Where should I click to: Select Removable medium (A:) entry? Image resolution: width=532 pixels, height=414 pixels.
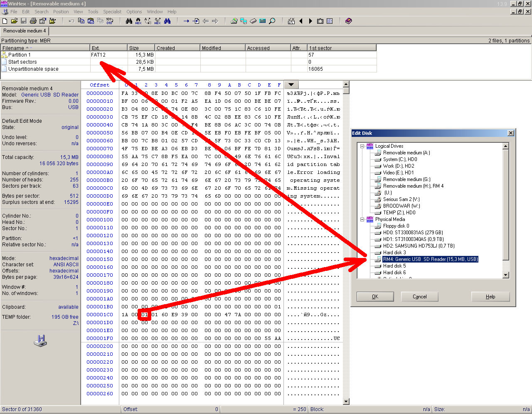[406, 153]
